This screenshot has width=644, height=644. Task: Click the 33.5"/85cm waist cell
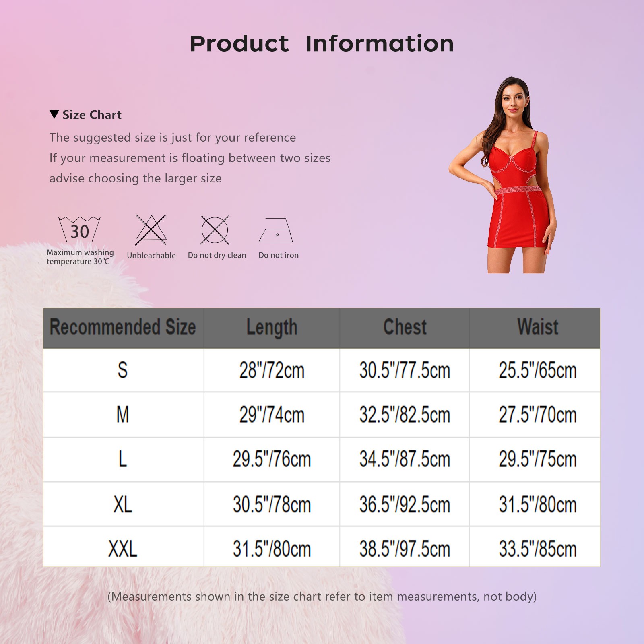tap(535, 547)
